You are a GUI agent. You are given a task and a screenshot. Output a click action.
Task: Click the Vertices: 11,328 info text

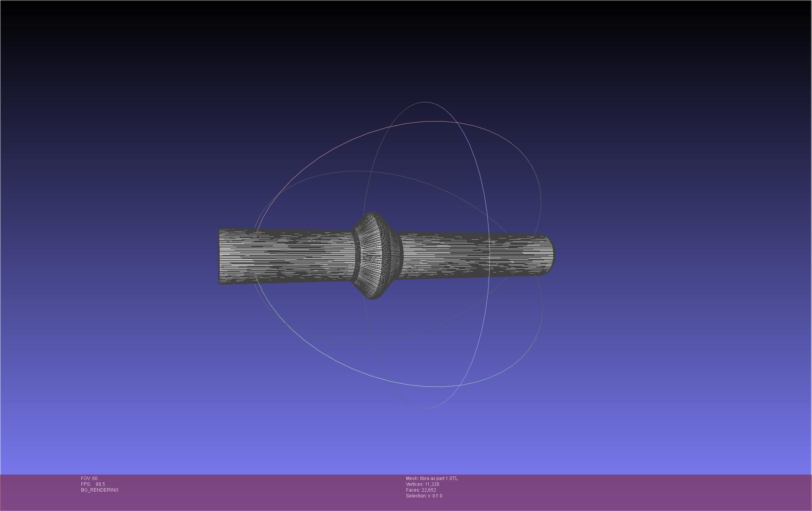(x=422, y=484)
